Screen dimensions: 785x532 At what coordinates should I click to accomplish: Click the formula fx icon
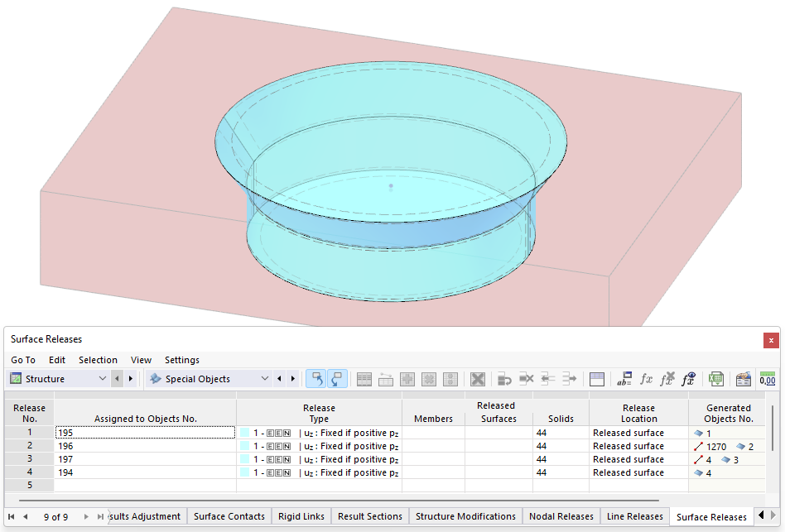coord(645,379)
